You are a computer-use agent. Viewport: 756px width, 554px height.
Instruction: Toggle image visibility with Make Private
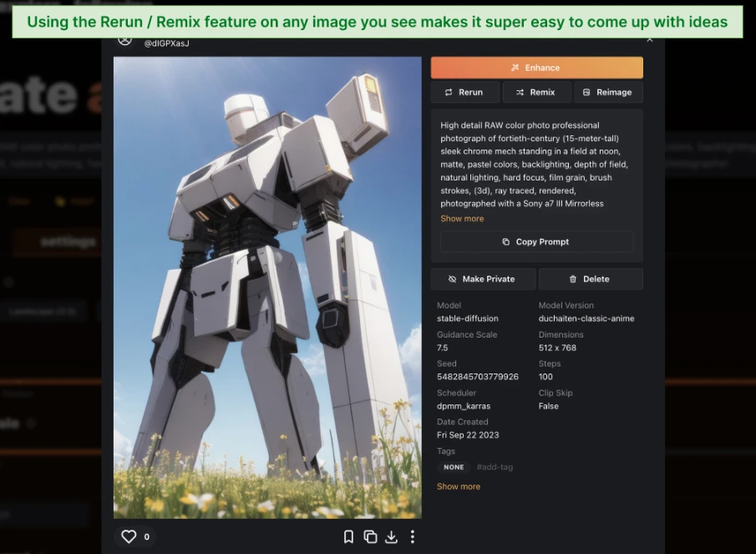point(482,279)
